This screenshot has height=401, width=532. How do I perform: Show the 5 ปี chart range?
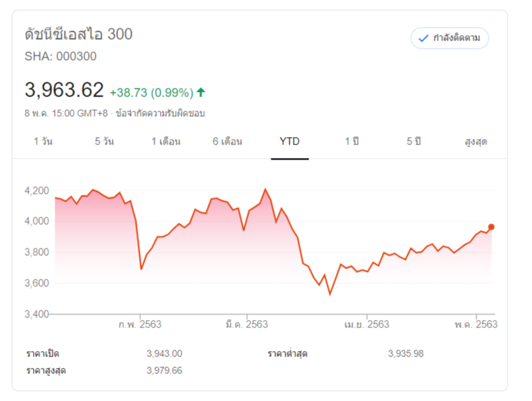(x=413, y=142)
